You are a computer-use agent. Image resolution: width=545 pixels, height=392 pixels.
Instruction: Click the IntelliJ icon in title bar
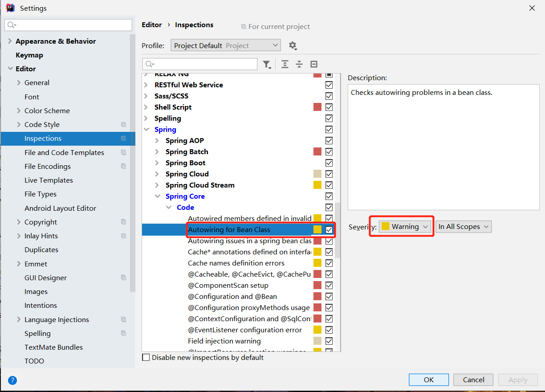coord(10,8)
